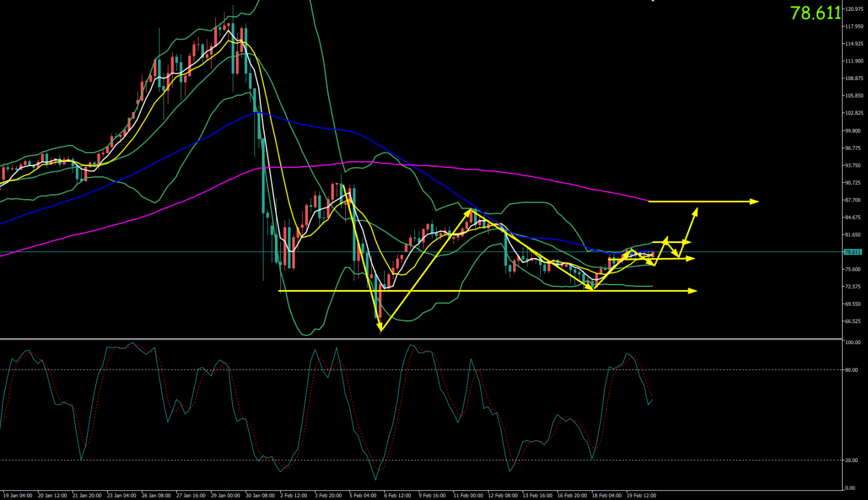Click the 30 Jan 08:00 time label
The width and height of the screenshot is (868, 500).
click(259, 496)
